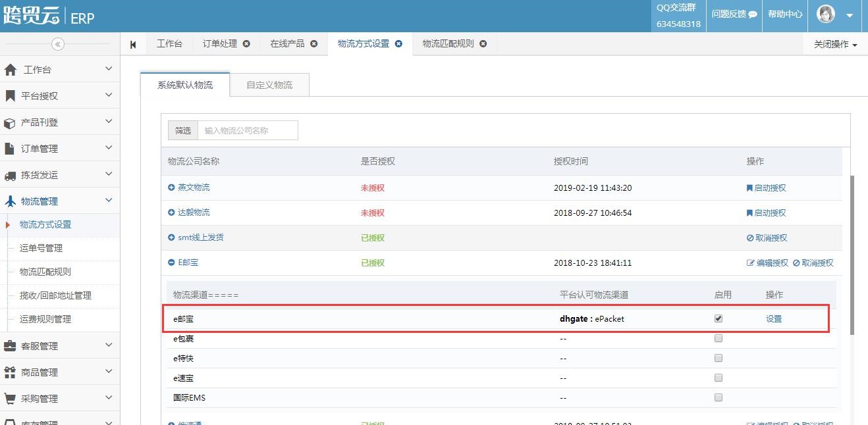
Task: Expand the 客服管理 sidebar menu chevron
Action: click(x=109, y=345)
